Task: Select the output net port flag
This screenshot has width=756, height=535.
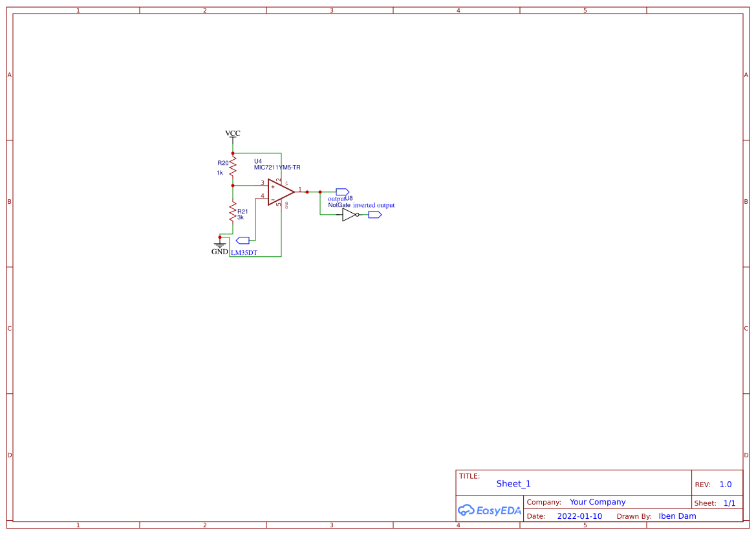Action: pos(342,192)
